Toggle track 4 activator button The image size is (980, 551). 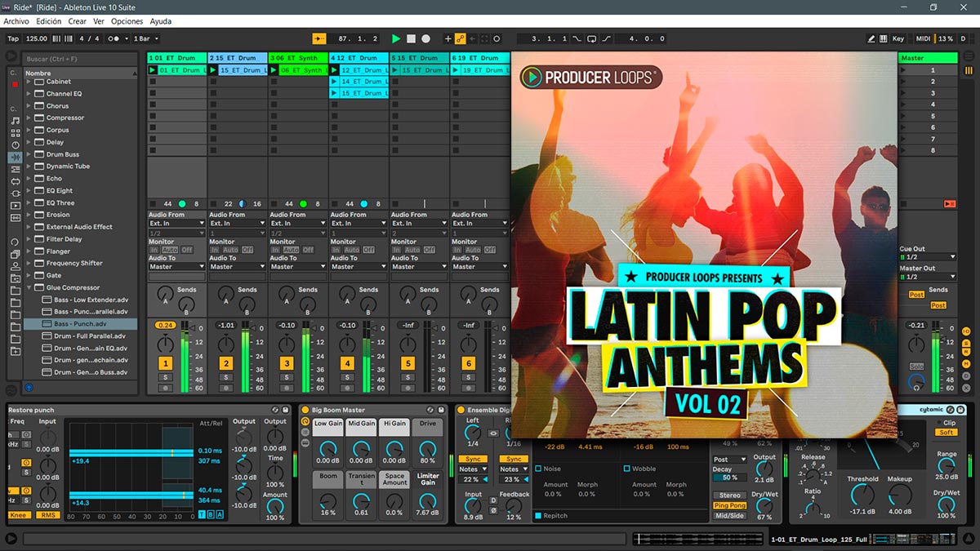pos(347,363)
